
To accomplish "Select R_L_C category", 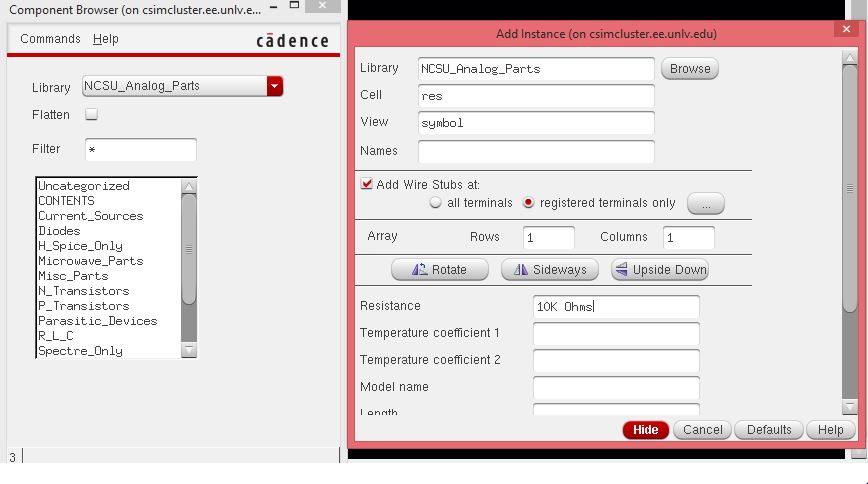I will coord(55,336).
